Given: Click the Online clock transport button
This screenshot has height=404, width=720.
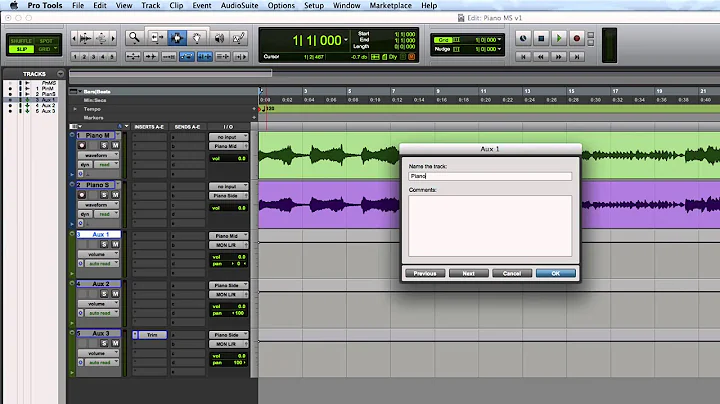Looking at the screenshot, I should point(523,38).
